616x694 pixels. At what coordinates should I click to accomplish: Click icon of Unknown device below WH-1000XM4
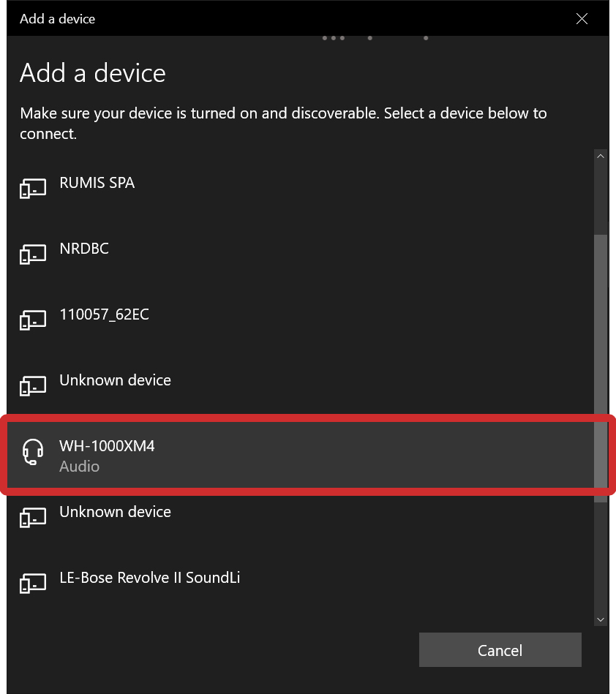32,518
